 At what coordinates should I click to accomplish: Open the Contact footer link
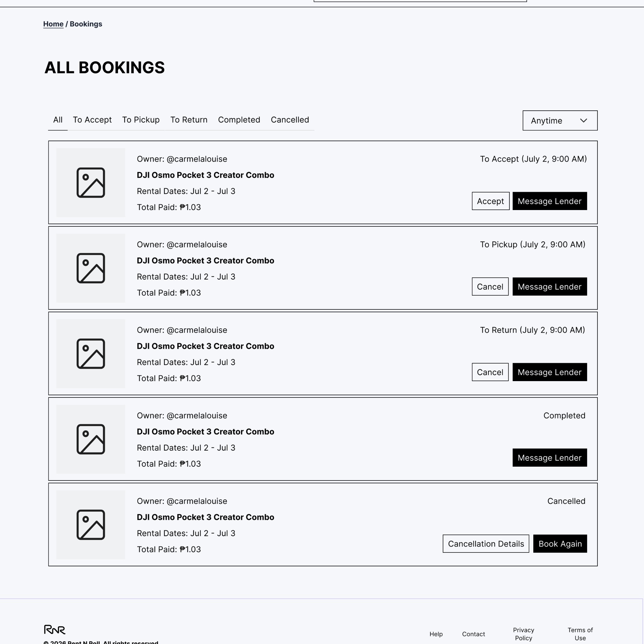[474, 634]
